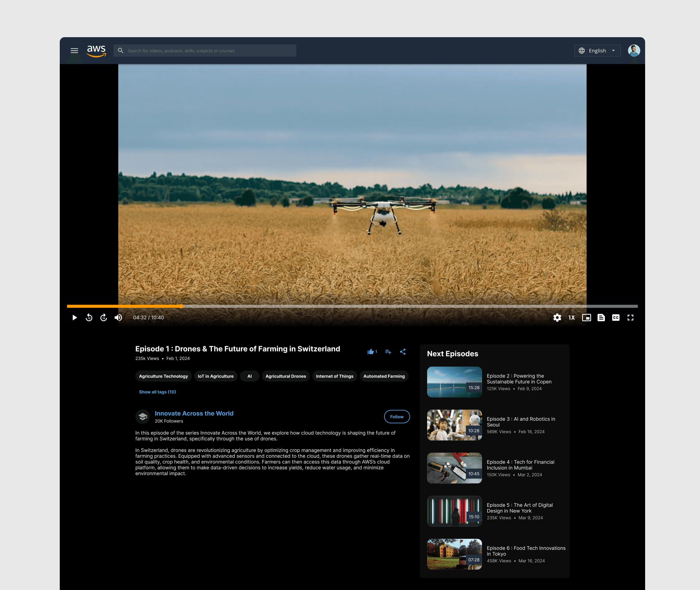700x590 pixels.
Task: Mute the video volume
Action: 118,318
